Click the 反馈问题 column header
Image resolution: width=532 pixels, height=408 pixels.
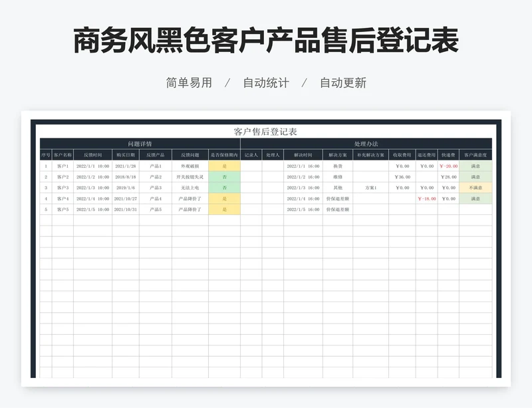190,155
